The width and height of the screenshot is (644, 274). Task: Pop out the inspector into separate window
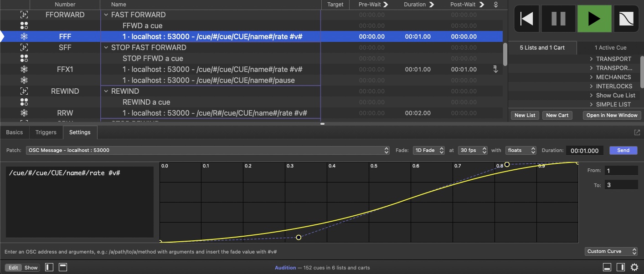(637, 132)
